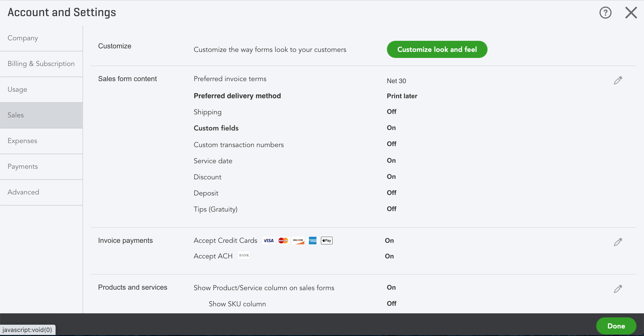Click the Service date label

point(213,161)
